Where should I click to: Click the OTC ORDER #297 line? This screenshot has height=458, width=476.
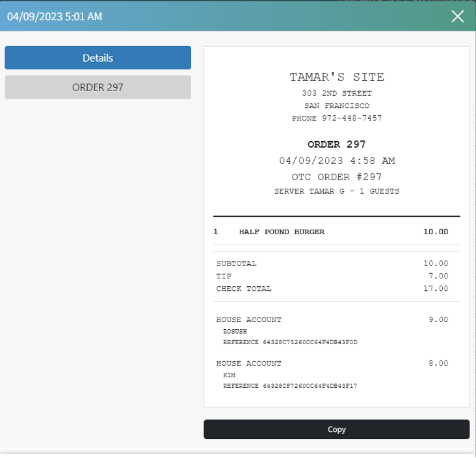tap(337, 177)
